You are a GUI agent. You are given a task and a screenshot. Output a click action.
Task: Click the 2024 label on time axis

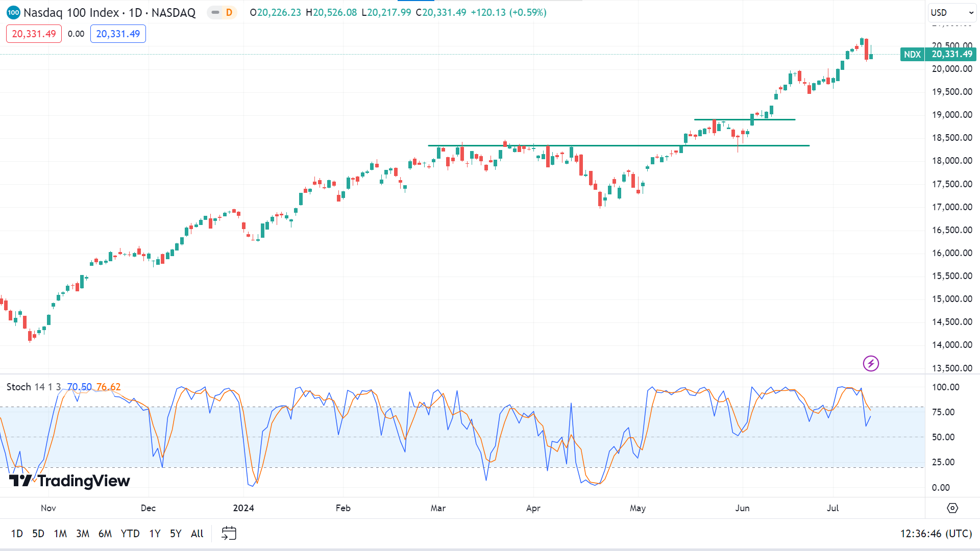point(243,508)
